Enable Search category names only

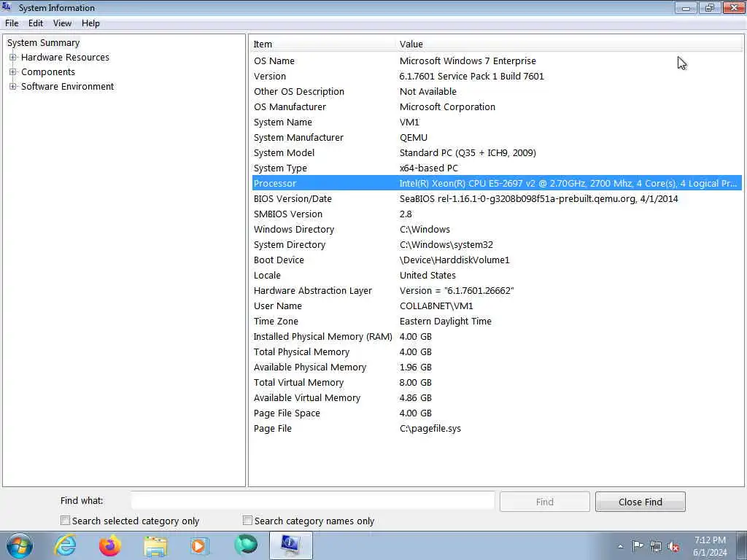coord(247,521)
